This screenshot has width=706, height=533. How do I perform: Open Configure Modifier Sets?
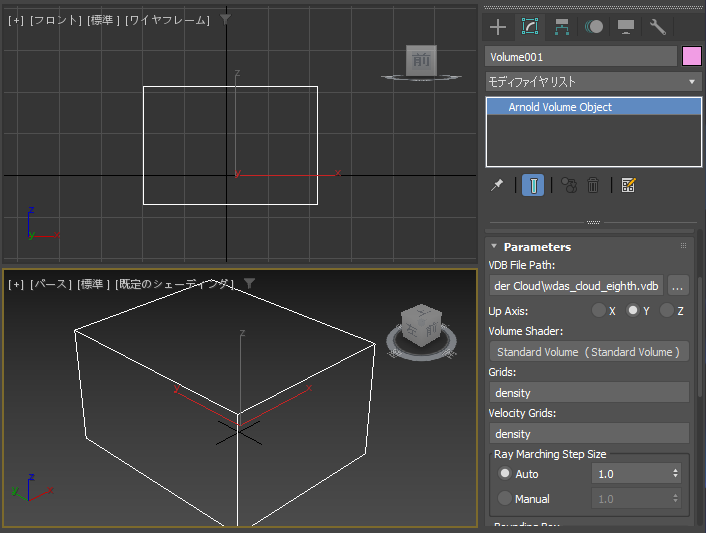tap(629, 185)
